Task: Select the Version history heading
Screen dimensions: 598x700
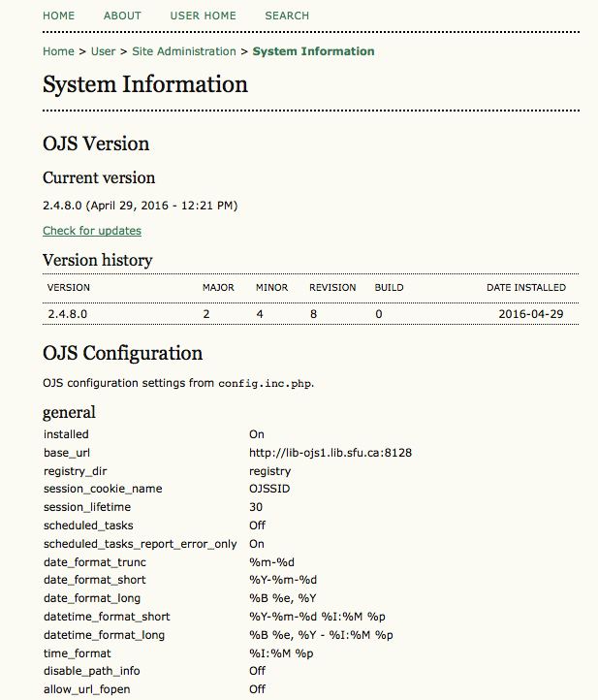Action: coord(97,260)
